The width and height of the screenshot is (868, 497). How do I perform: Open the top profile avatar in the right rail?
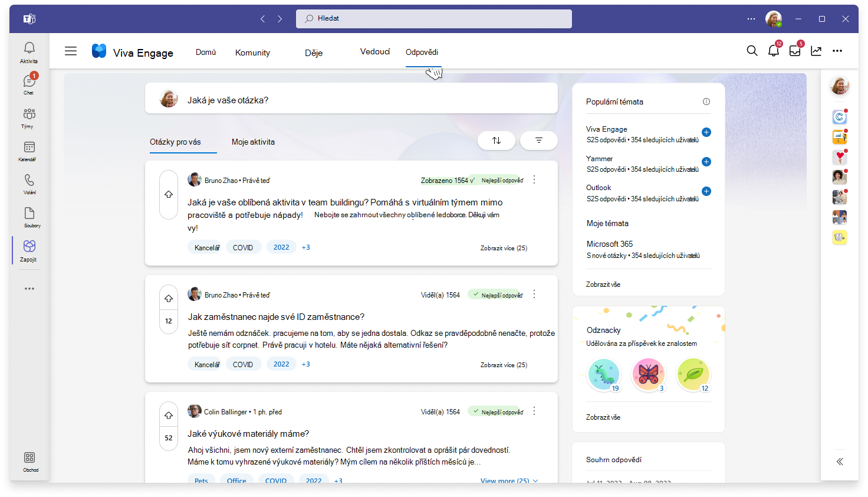point(840,86)
